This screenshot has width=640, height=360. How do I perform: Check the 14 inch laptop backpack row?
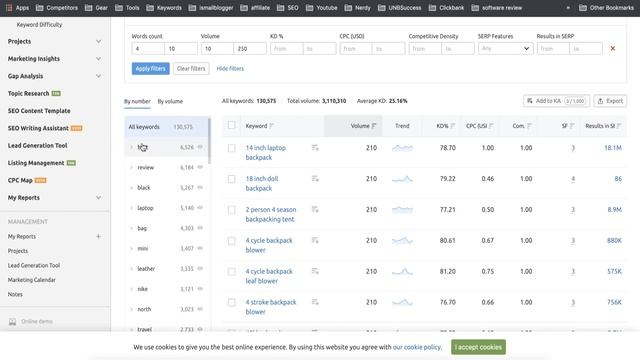coord(231,148)
